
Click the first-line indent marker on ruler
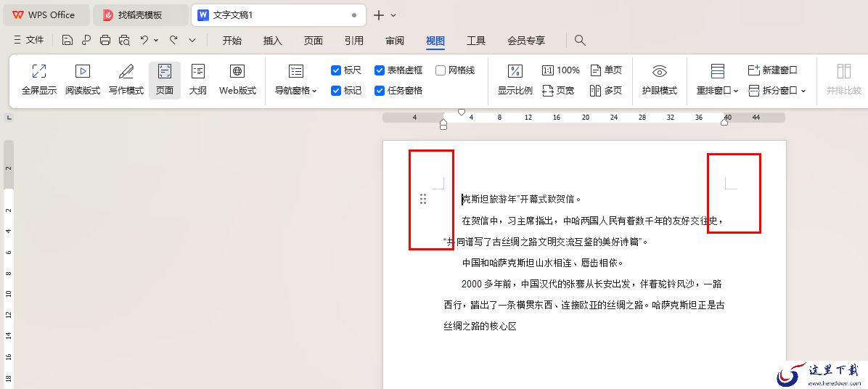coord(462,112)
